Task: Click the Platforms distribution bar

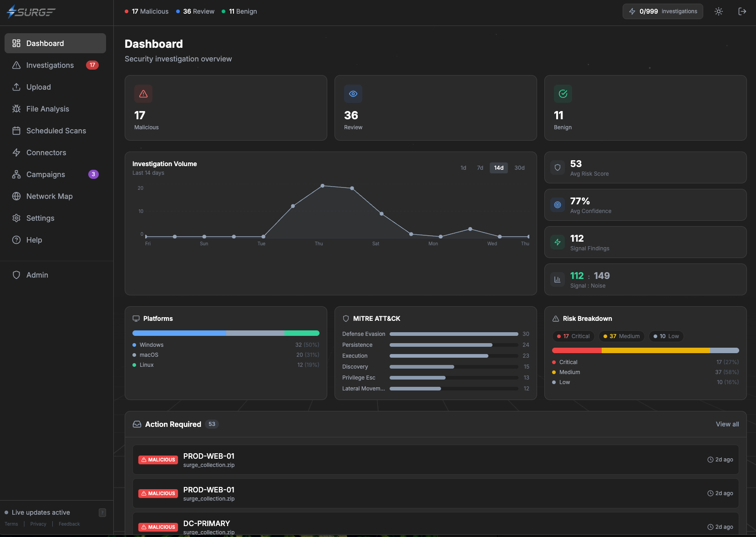Action: (x=226, y=333)
